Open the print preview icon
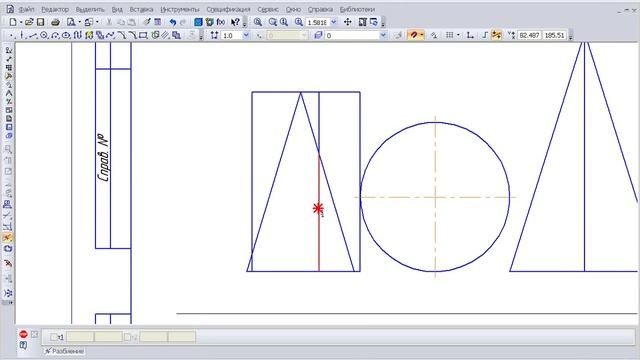This screenshot has height=360, width=640. 71,22
